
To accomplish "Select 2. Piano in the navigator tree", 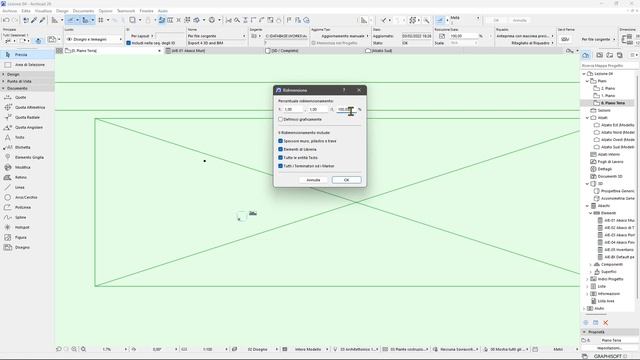I will [608, 89].
